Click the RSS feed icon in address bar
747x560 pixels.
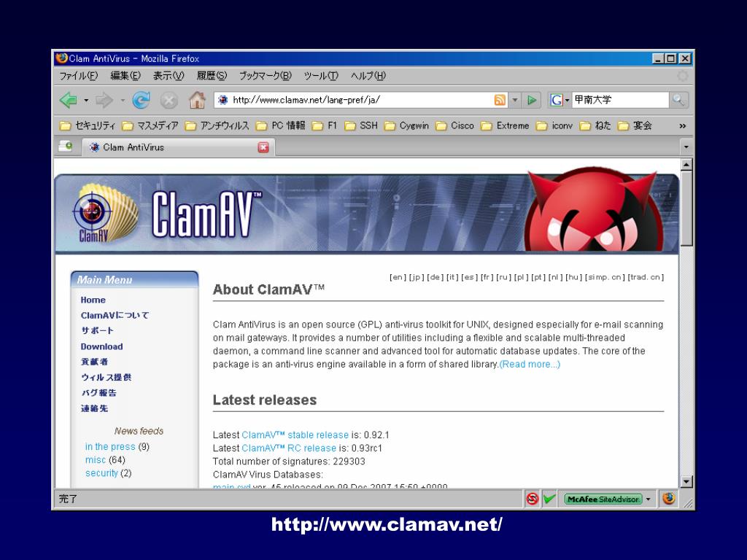(500, 100)
